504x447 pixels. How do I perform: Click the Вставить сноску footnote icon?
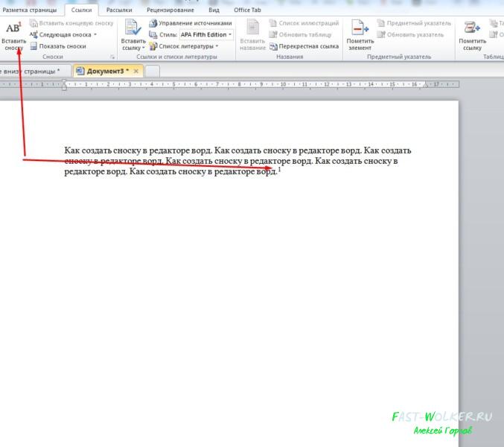point(13,28)
